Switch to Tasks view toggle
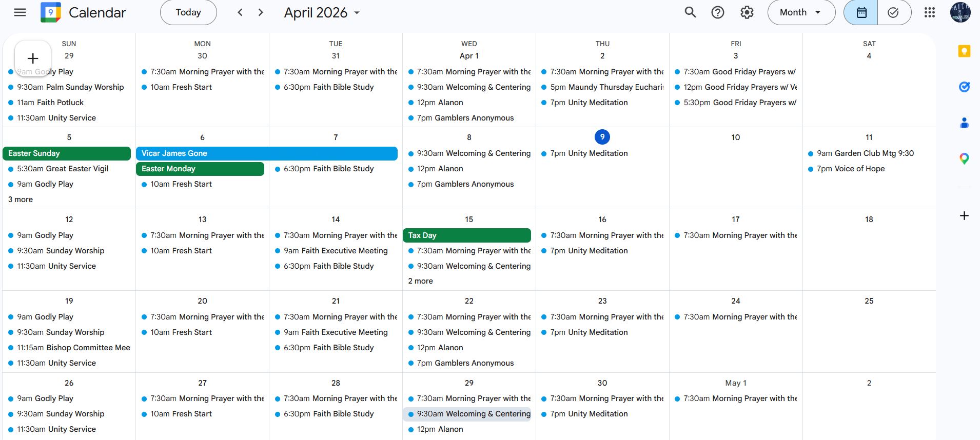Viewport: 980px width, 440px height. (893, 12)
